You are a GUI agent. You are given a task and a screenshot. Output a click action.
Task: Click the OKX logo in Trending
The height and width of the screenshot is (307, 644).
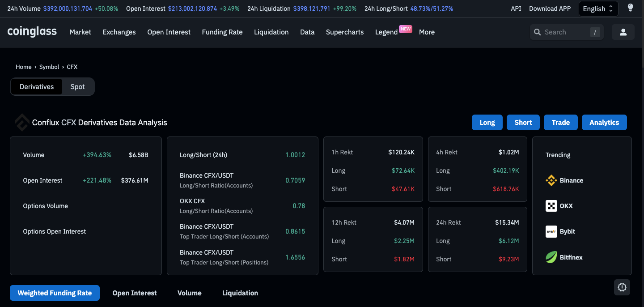pos(551,206)
